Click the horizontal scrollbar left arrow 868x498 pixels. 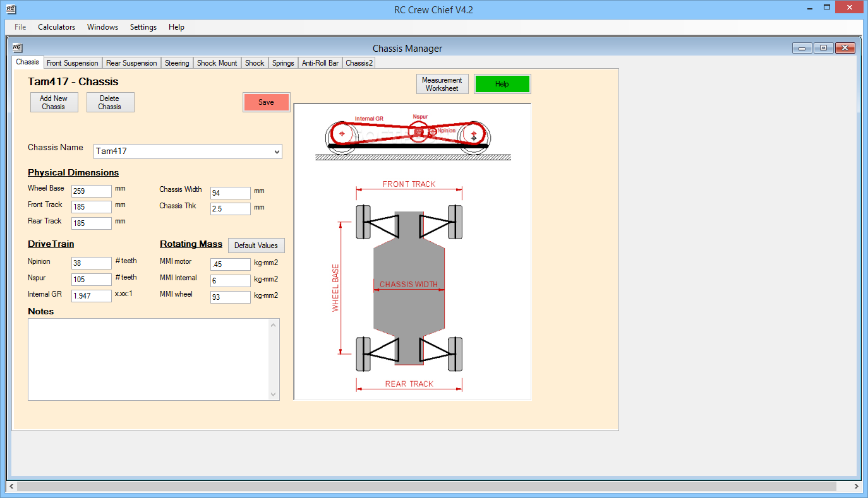click(11, 487)
